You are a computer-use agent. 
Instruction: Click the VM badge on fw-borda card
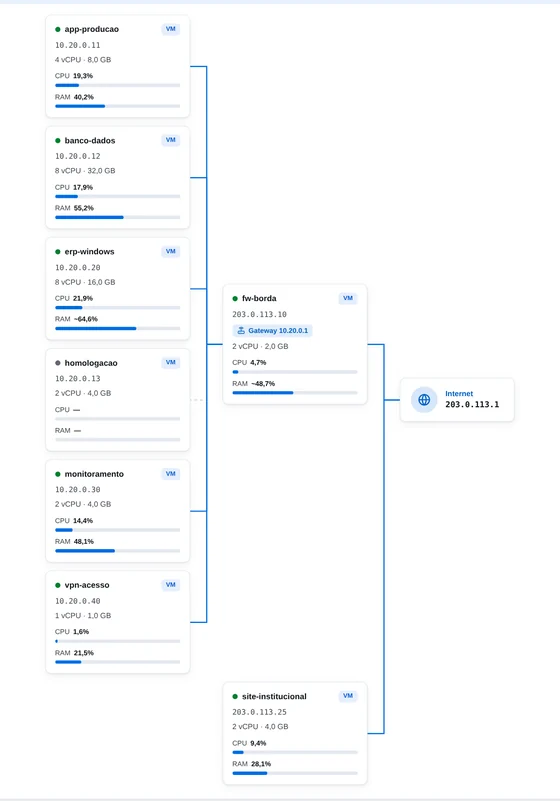[x=348, y=298]
